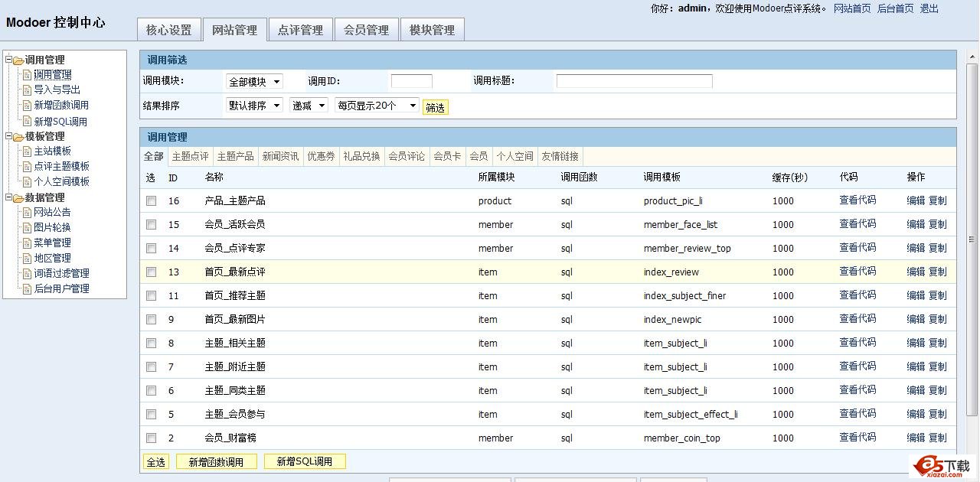Type in the 调用ID input field
The width and height of the screenshot is (980, 482).
point(411,80)
